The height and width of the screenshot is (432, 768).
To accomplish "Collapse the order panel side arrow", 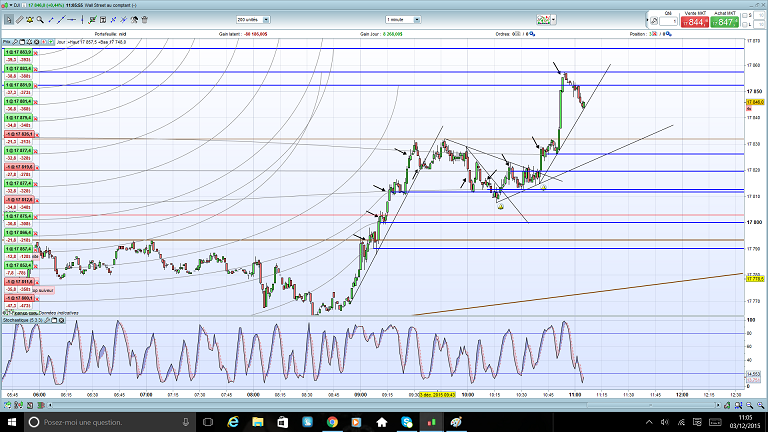I will (647, 21).
